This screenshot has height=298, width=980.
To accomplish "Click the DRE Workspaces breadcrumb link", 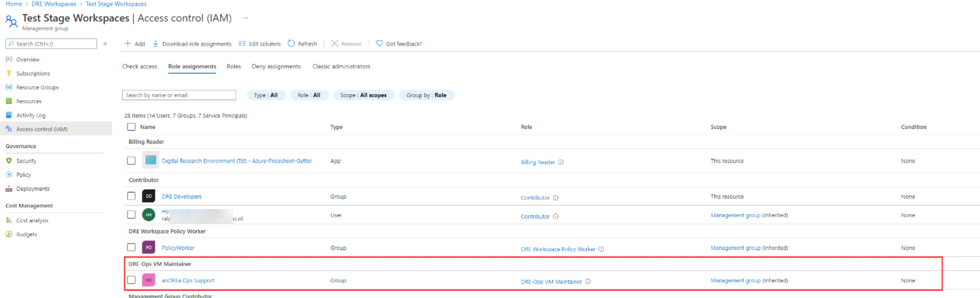I will [54, 4].
